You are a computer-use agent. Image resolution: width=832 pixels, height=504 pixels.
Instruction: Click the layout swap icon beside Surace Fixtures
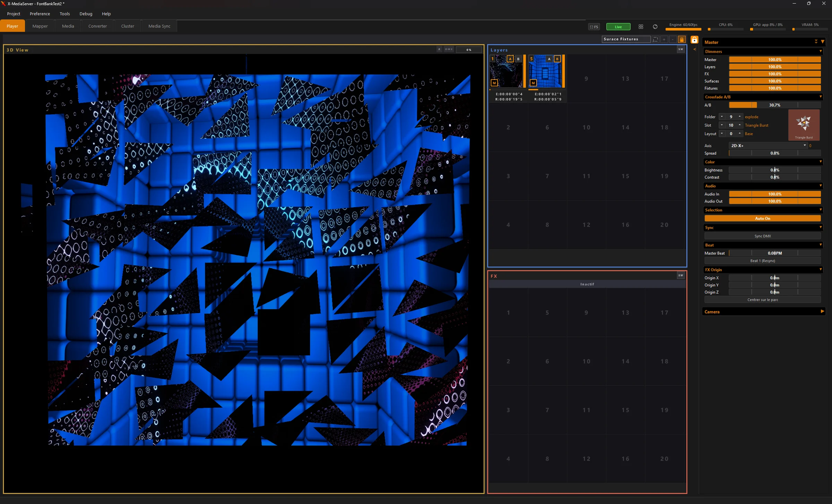tap(655, 39)
